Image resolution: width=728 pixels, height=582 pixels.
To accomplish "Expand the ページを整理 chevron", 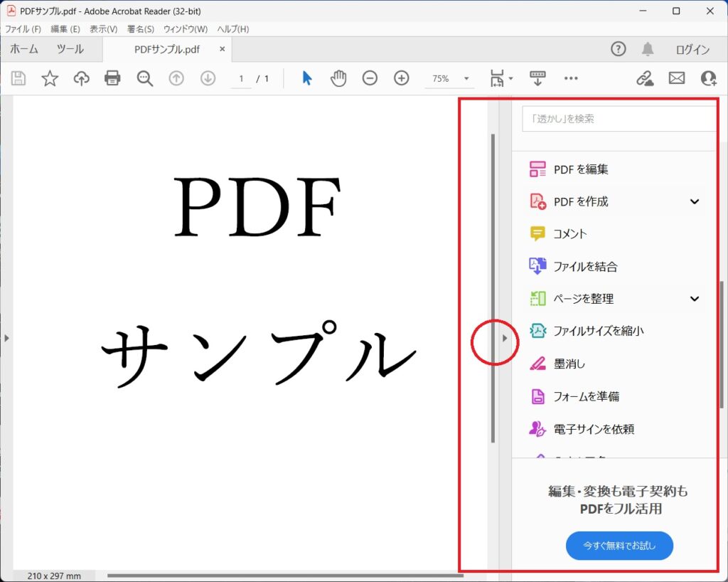I will tap(695, 299).
